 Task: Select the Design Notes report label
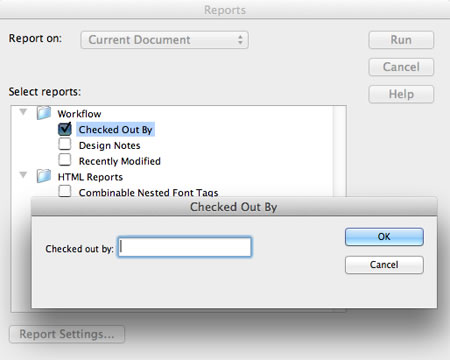tap(110, 146)
